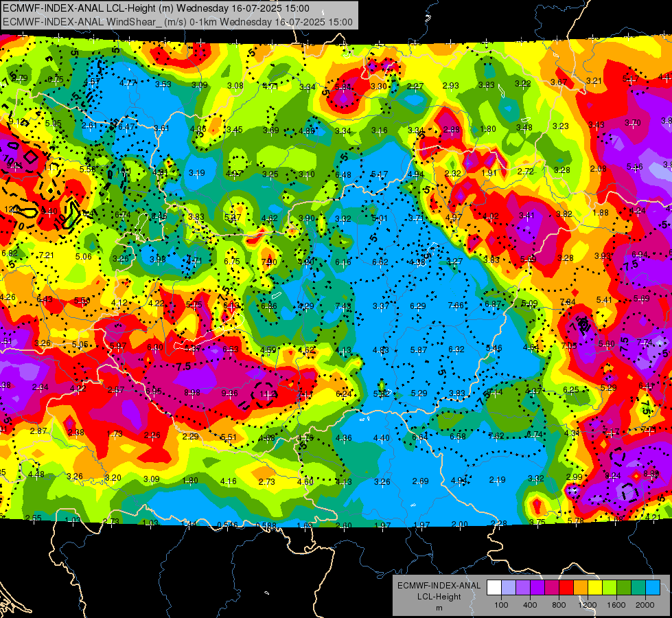Click the 0.588 value at bottom edge
The width and height of the screenshot is (672, 618).
coord(266,525)
